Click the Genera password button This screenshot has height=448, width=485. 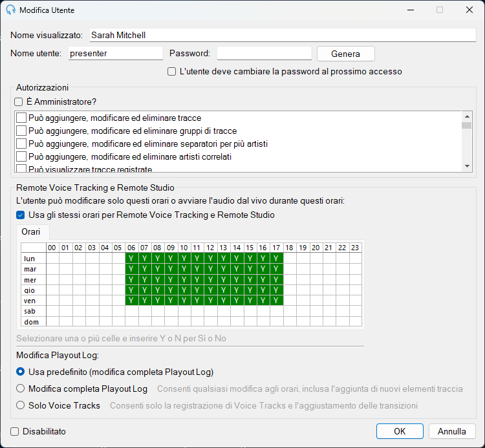pyautogui.click(x=345, y=54)
